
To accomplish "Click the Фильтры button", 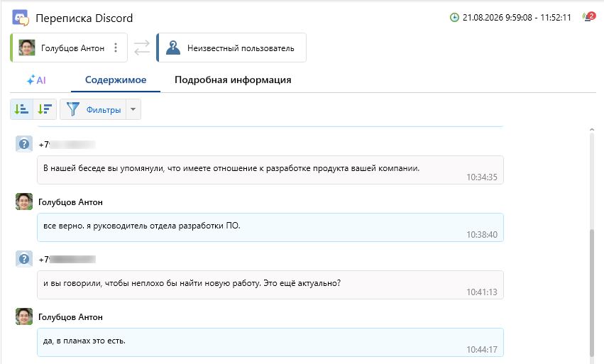I will (x=93, y=109).
